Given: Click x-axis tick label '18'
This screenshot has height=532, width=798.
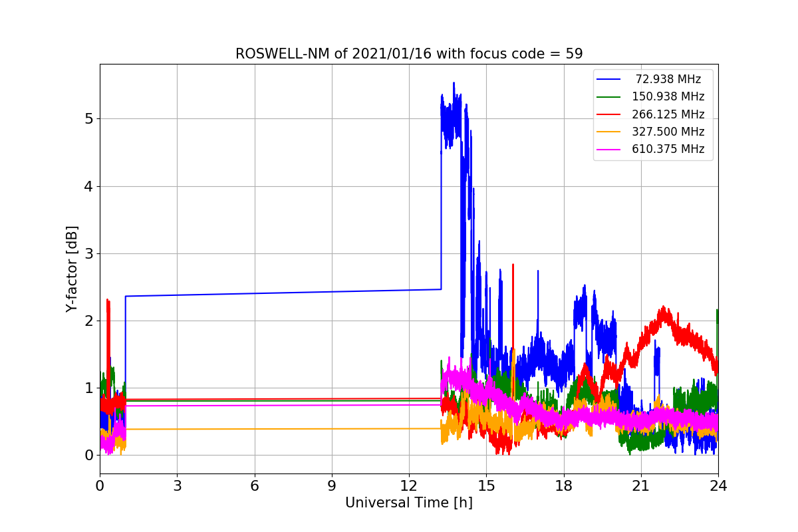Looking at the screenshot, I should pos(564,485).
